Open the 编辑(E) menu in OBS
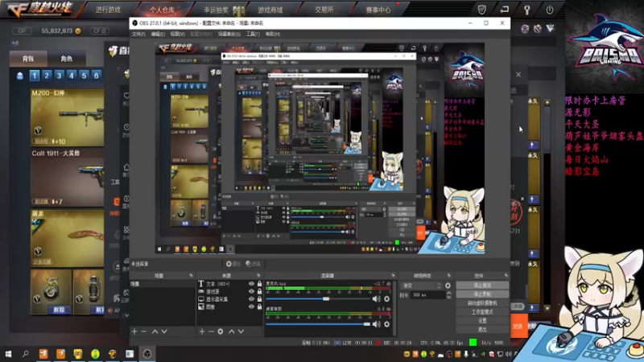Viewport: 644px width, 362px height. point(158,34)
